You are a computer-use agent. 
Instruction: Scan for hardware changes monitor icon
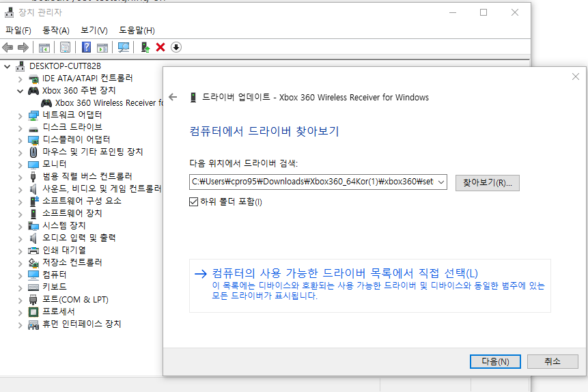coord(124,47)
